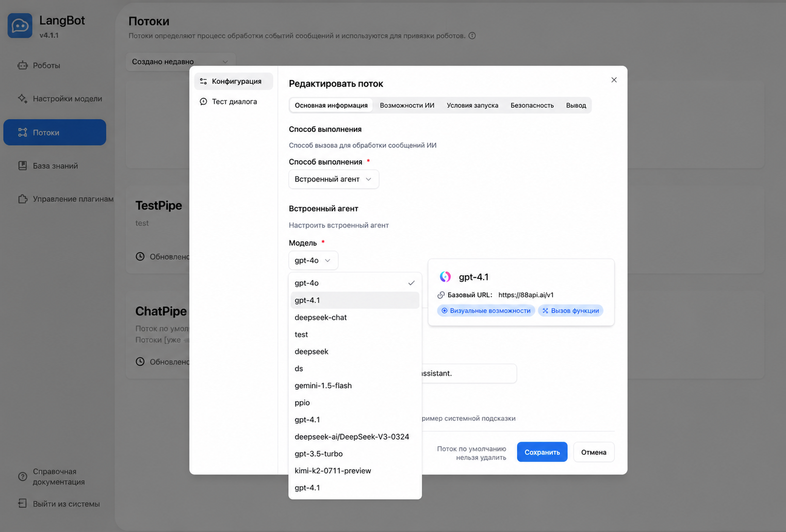Open the ChatPipe pipeline card
The height and width of the screenshot is (532, 786).
click(158, 335)
